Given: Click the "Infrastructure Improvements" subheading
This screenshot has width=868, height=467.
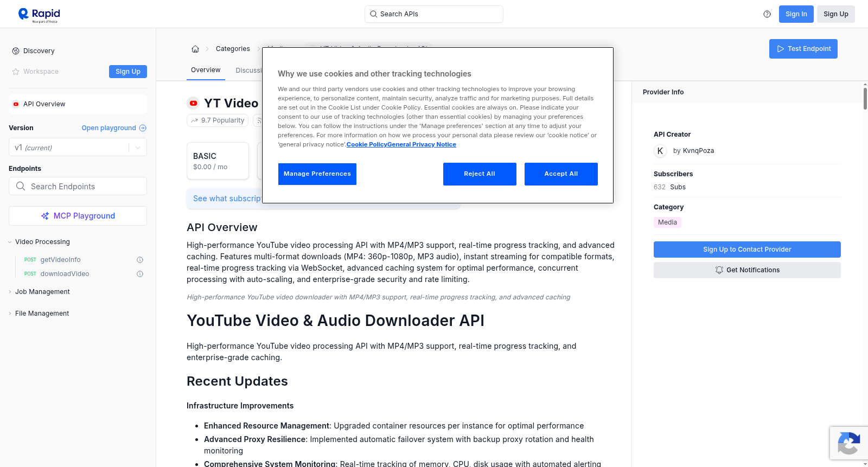Looking at the screenshot, I should (240, 406).
